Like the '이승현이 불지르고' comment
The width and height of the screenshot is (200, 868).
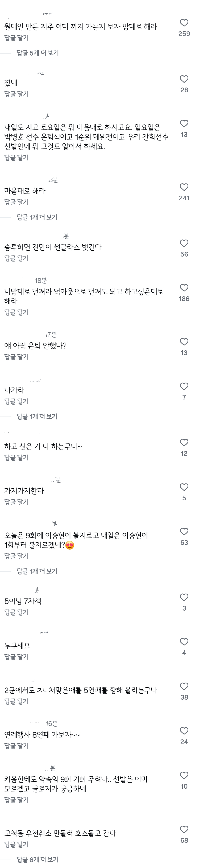pyautogui.click(x=184, y=532)
